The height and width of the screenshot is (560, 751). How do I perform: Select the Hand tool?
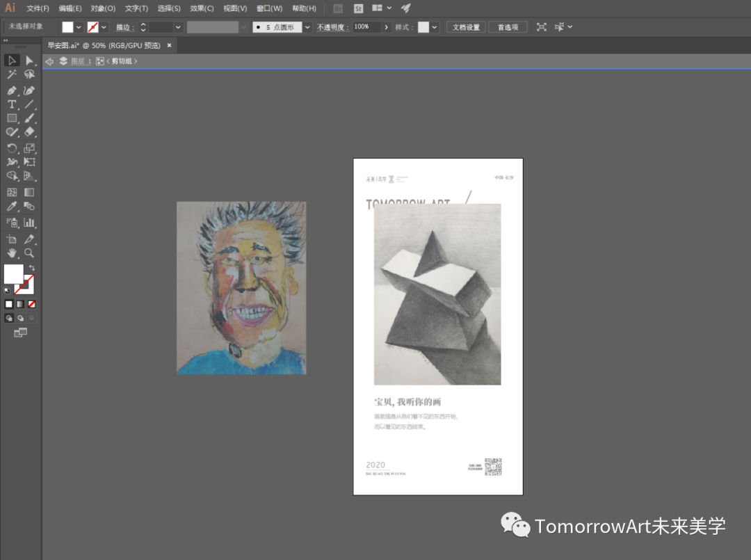(x=12, y=253)
